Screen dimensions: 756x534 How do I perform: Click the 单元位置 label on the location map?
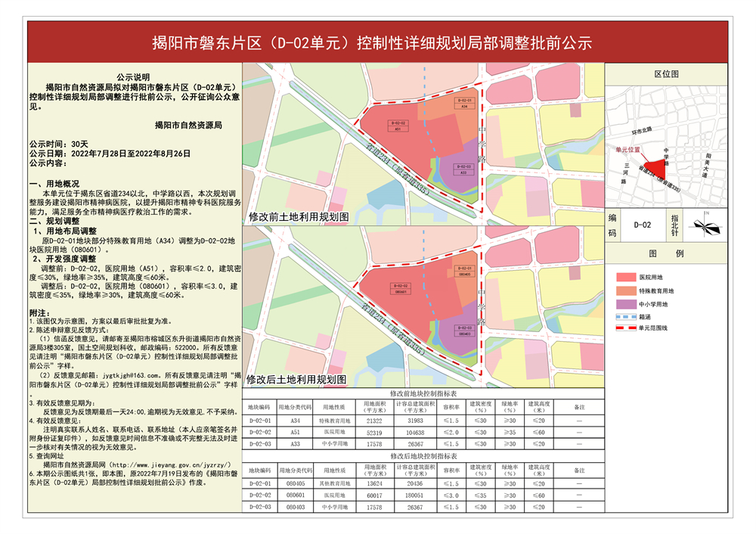click(627, 150)
